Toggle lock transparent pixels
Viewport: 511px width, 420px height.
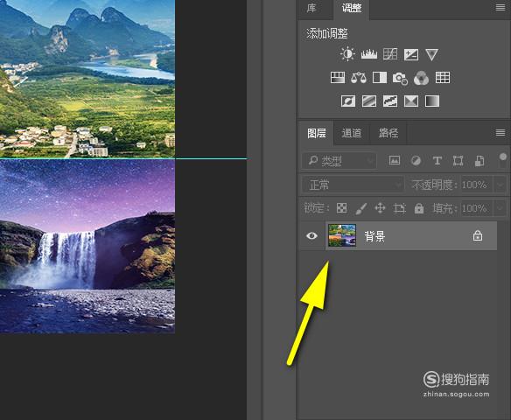341,208
